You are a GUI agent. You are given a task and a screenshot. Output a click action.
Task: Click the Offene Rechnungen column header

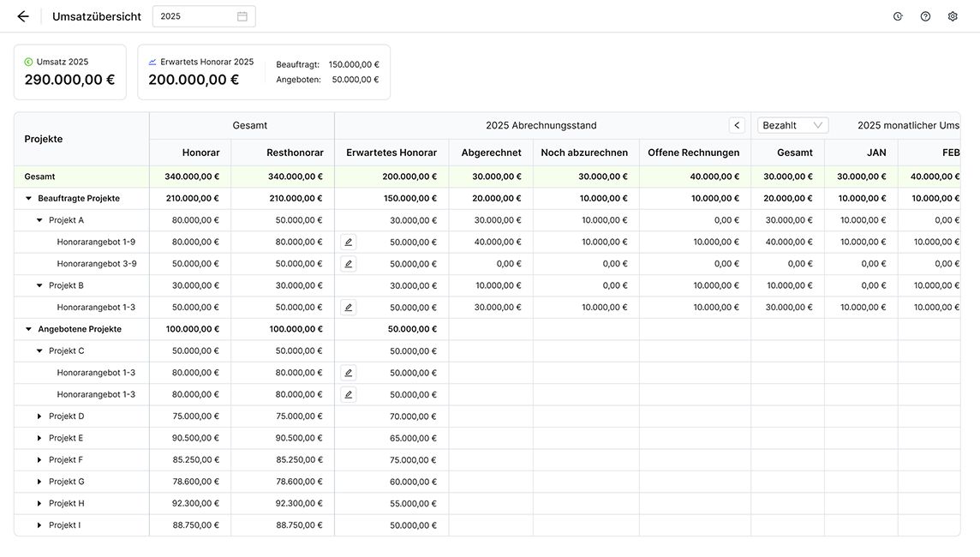click(693, 153)
